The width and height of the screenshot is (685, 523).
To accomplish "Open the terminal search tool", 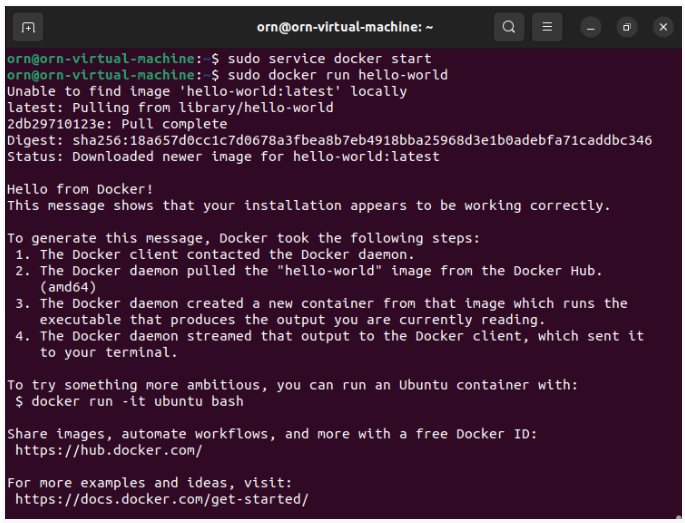I will pyautogui.click(x=509, y=27).
